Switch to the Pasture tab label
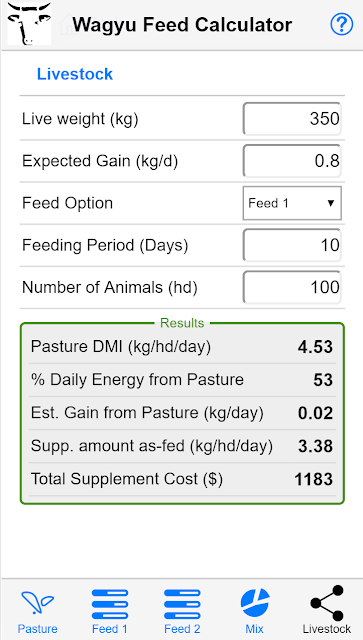The image size is (363, 640). [37, 629]
